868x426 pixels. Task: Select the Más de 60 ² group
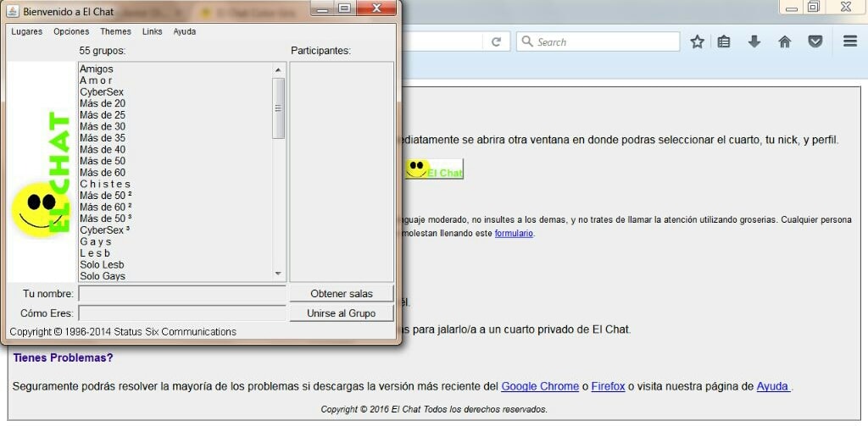tap(175, 207)
